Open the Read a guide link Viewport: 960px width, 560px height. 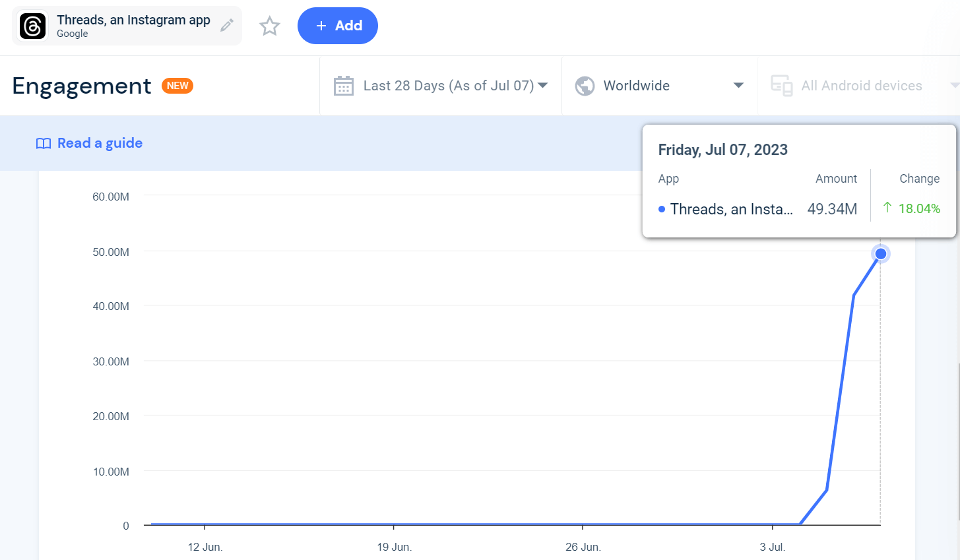[100, 143]
